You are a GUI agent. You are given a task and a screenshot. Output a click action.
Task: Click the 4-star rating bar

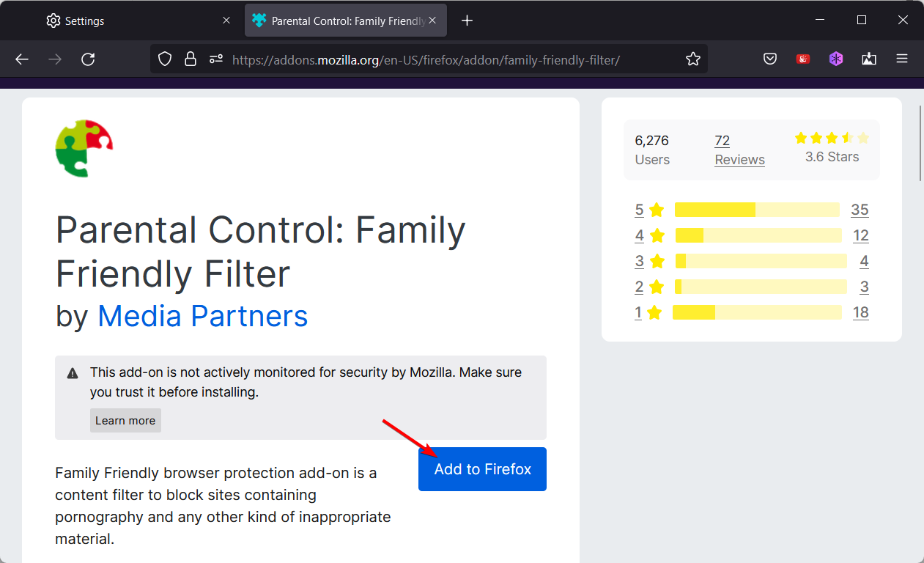tap(758, 235)
